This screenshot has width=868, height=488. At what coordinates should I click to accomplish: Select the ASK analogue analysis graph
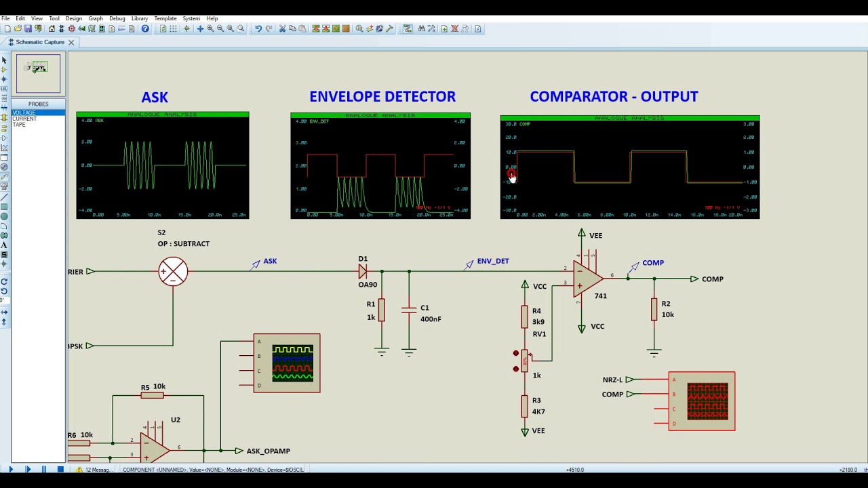[163, 165]
